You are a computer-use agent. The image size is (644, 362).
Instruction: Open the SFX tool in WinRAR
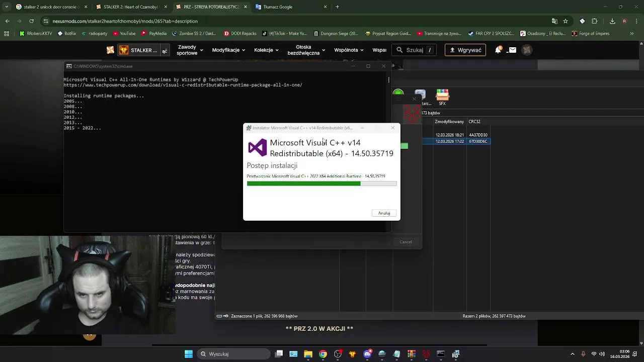tap(442, 97)
